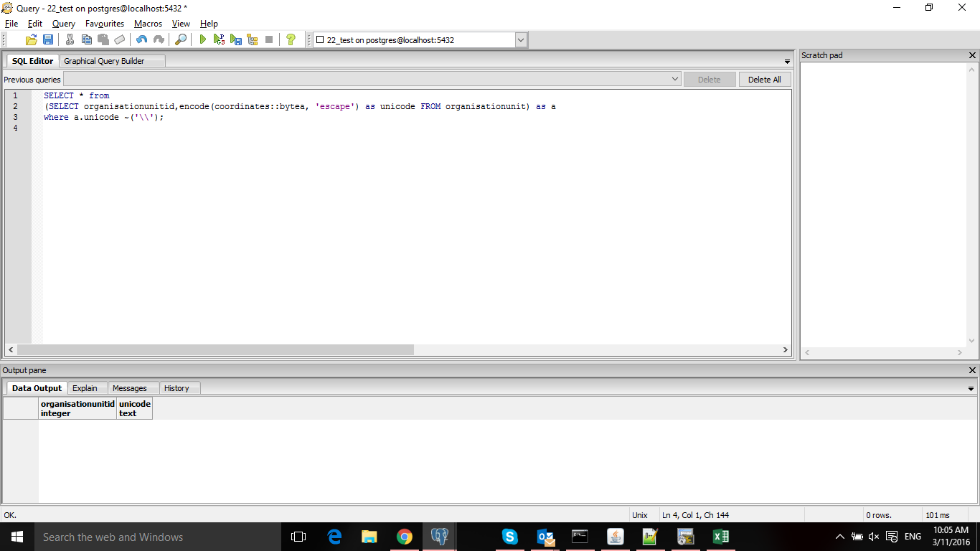Close the Scratch pad panel
This screenshot has width=980, height=551.
pyautogui.click(x=972, y=55)
